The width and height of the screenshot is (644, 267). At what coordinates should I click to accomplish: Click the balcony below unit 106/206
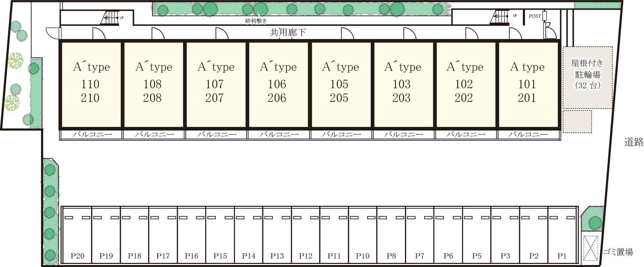pos(279,135)
